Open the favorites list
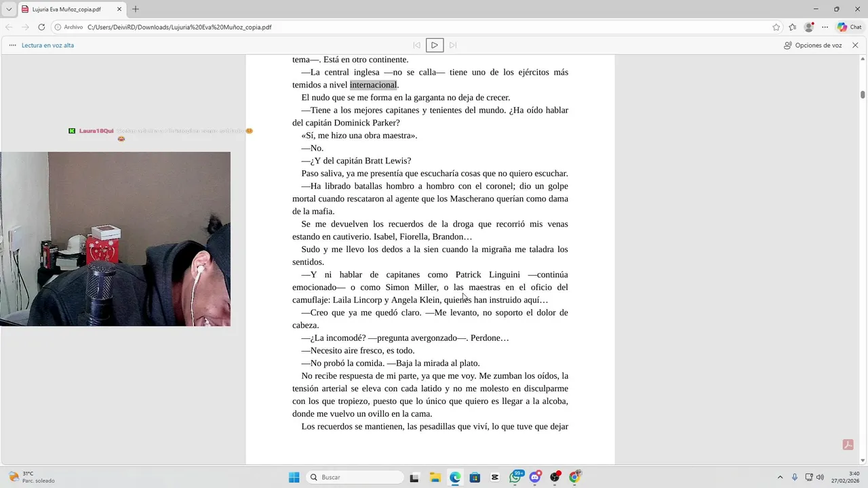The height and width of the screenshot is (488, 868). 793,27
